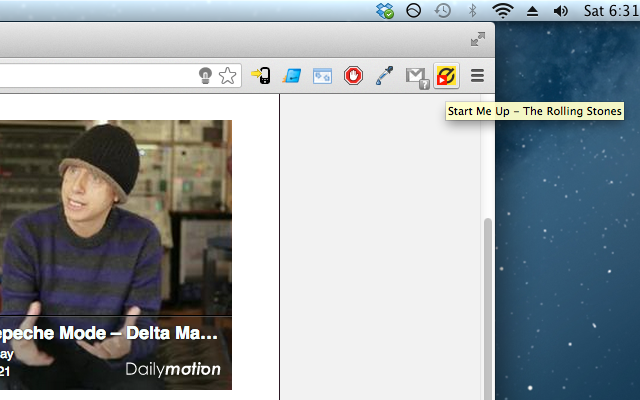Open the red stop-hand AdBlock extension

353,76
